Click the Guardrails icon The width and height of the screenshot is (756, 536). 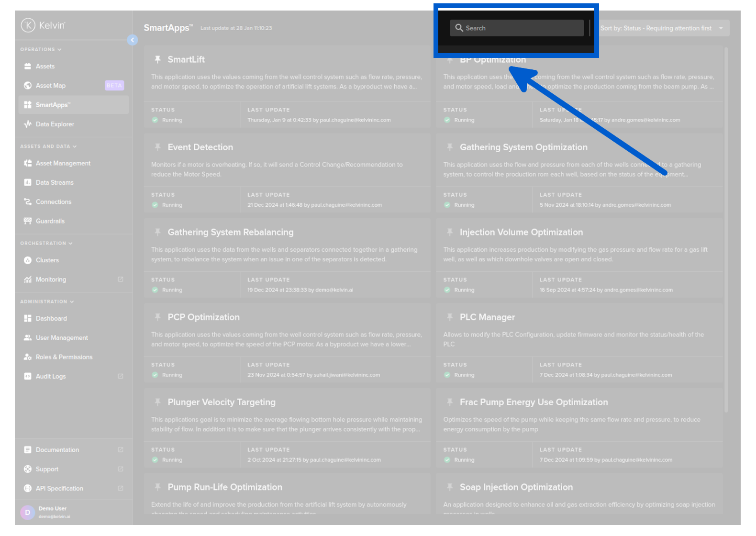click(28, 221)
